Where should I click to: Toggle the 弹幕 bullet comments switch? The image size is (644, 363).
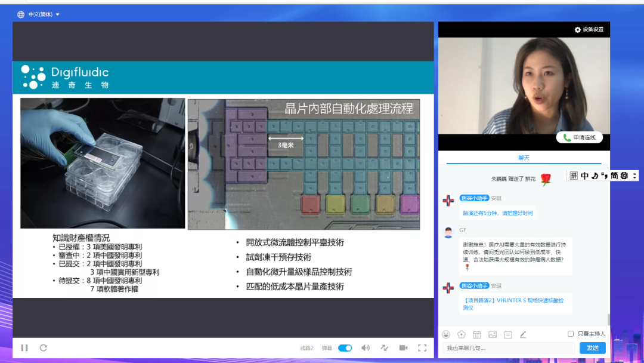[x=345, y=348]
